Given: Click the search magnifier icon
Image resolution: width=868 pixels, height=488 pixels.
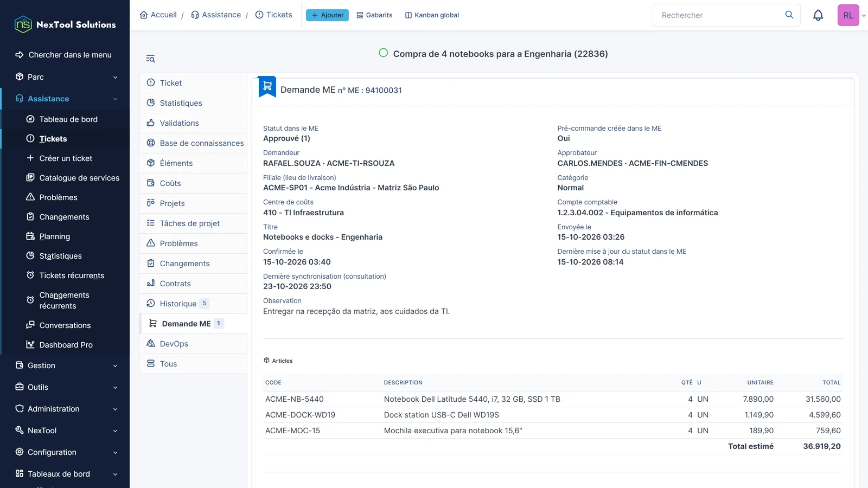Looking at the screenshot, I should pos(789,15).
